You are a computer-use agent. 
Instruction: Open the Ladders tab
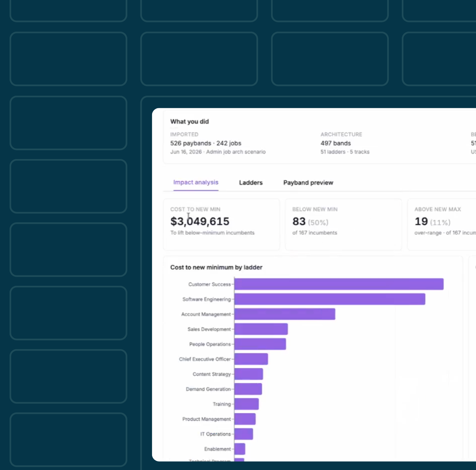(251, 183)
